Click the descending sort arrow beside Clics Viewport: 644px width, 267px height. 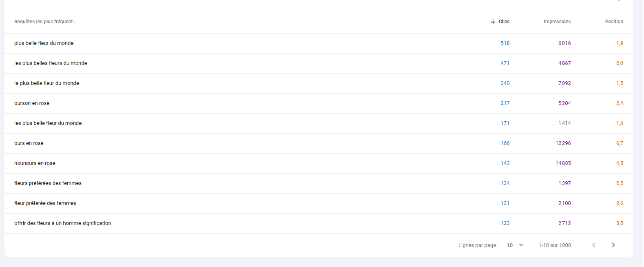[493, 22]
